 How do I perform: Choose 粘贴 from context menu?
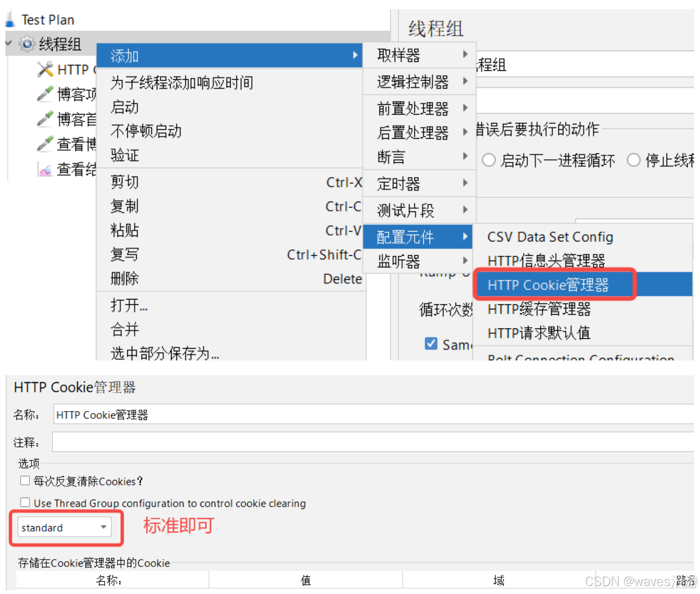click(x=230, y=230)
